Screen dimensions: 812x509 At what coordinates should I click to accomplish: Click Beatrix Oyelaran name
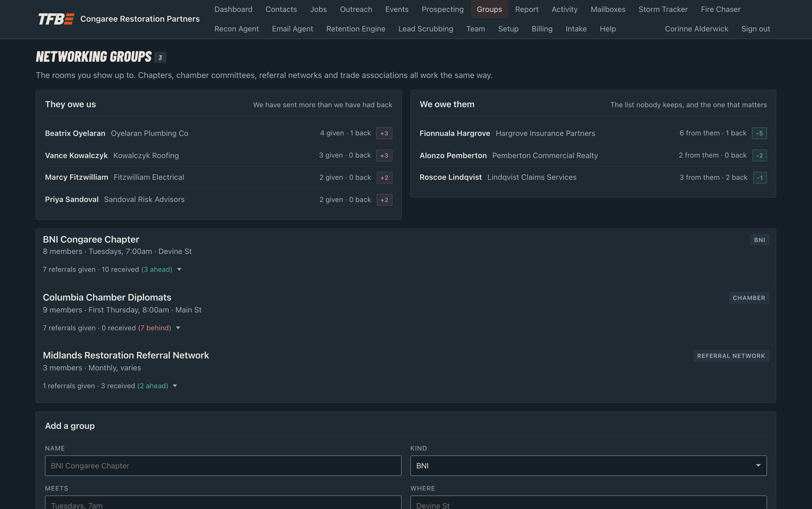(75, 133)
